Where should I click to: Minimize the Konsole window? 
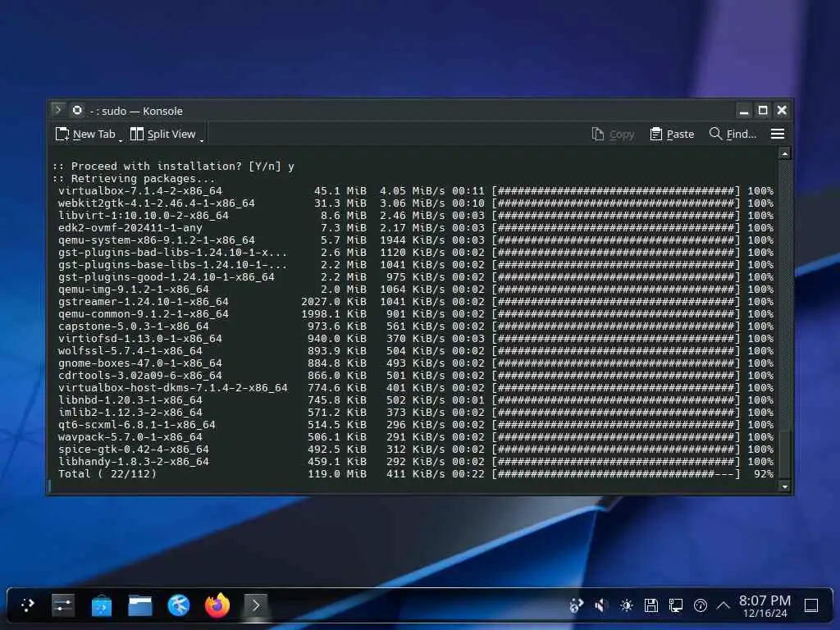point(743,111)
